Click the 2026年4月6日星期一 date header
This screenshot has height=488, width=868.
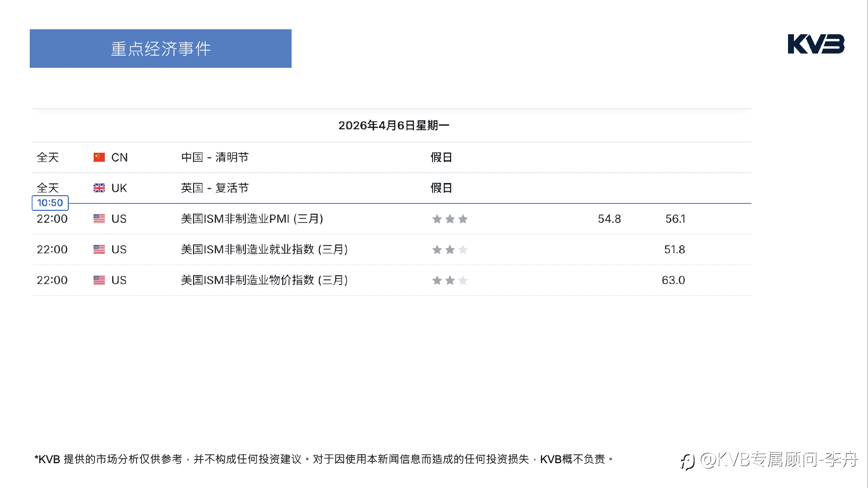pyautogui.click(x=394, y=125)
